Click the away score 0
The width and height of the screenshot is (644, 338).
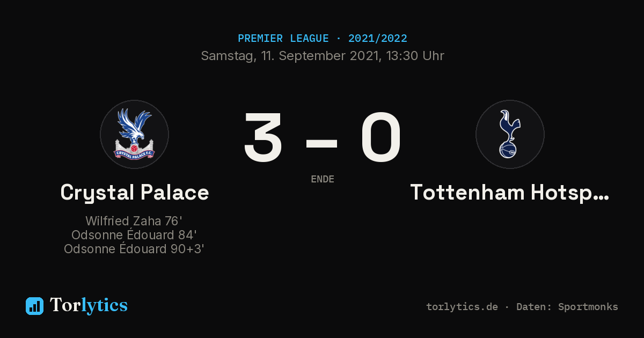tap(381, 137)
